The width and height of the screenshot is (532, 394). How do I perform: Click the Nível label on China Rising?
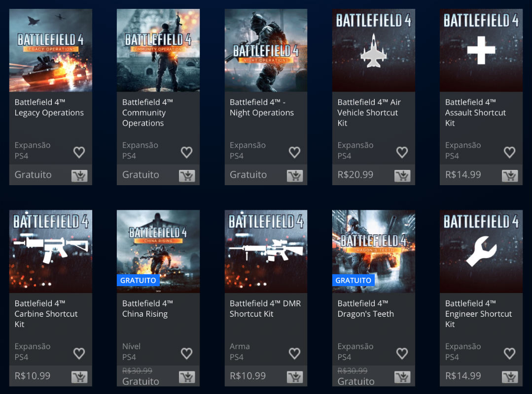pyautogui.click(x=131, y=346)
